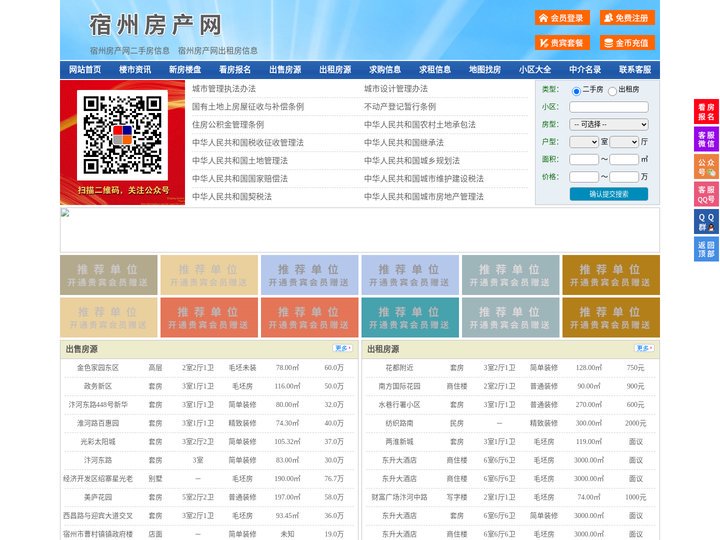The image size is (720, 540).
Task: Open the 联系客服 nav item
Action: click(x=635, y=70)
